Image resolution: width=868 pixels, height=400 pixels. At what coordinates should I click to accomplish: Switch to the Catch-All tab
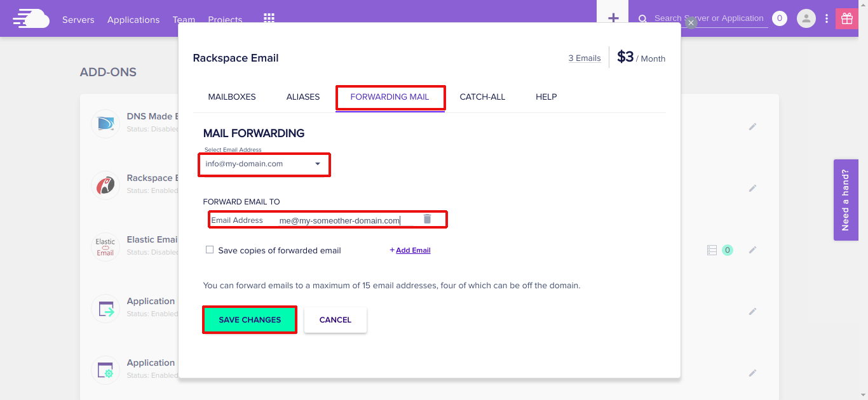482,97
